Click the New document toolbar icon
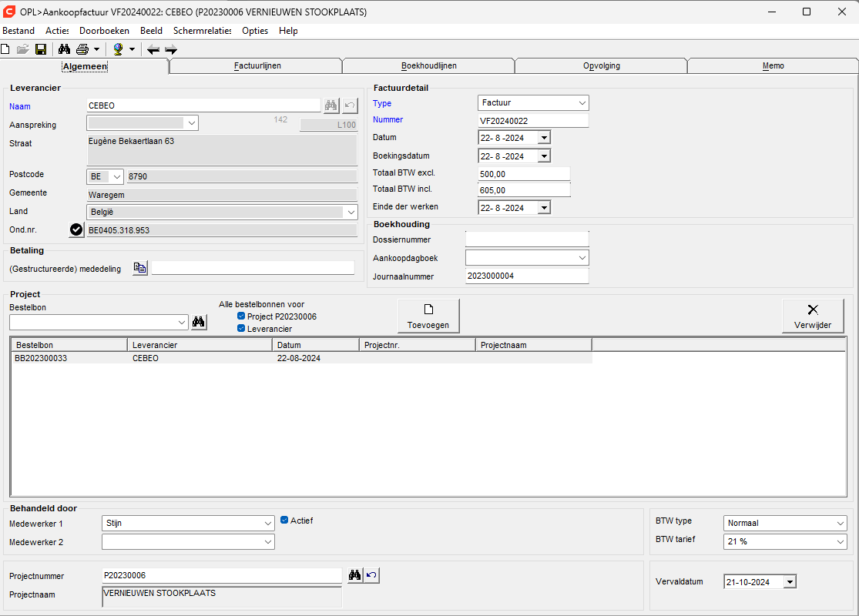Viewport: 859px width, 616px height. [5, 49]
